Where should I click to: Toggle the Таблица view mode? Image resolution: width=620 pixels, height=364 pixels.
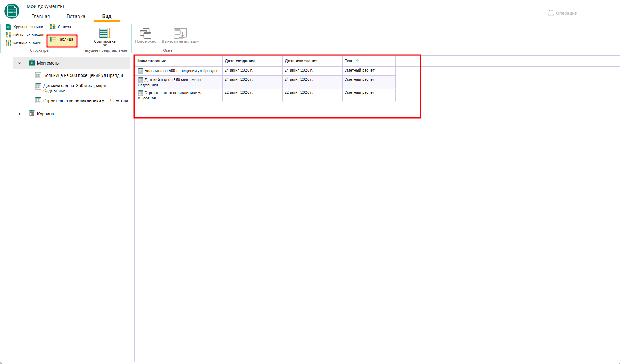click(62, 40)
